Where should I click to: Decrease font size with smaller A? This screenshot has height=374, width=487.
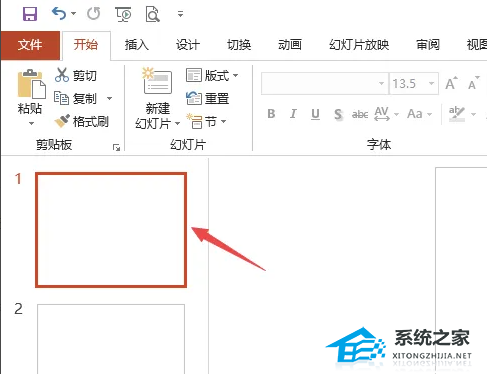click(473, 83)
